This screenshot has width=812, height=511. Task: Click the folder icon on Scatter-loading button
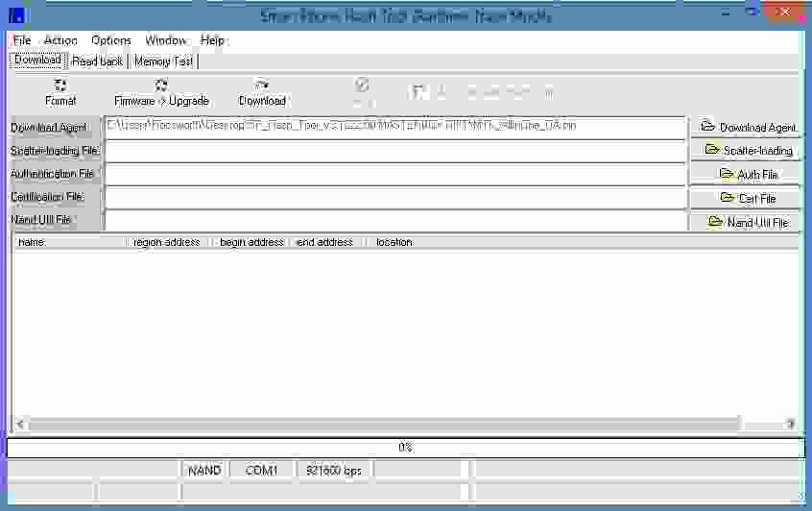click(712, 149)
